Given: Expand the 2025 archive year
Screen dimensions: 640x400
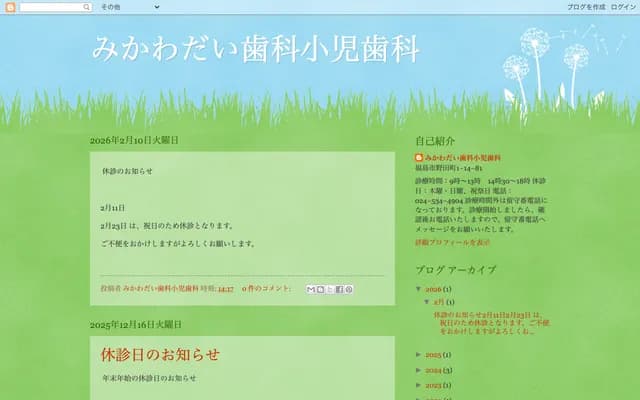Looking at the screenshot, I should coord(419,355).
